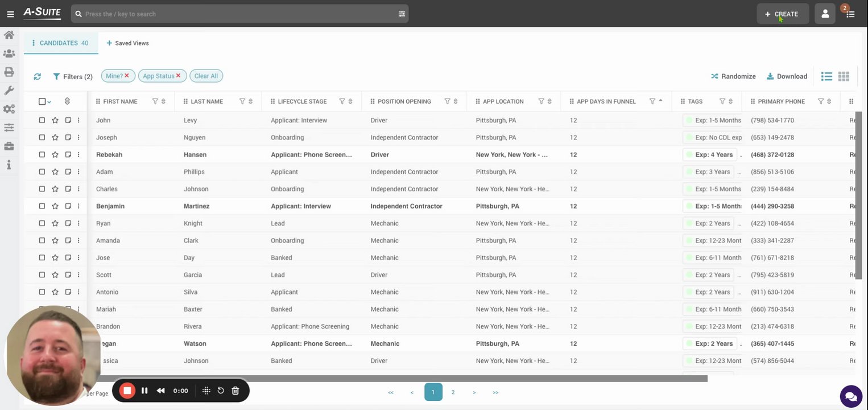868x410 pixels.
Task: Open the note icon for Joseph Nguyen
Action: (68, 137)
